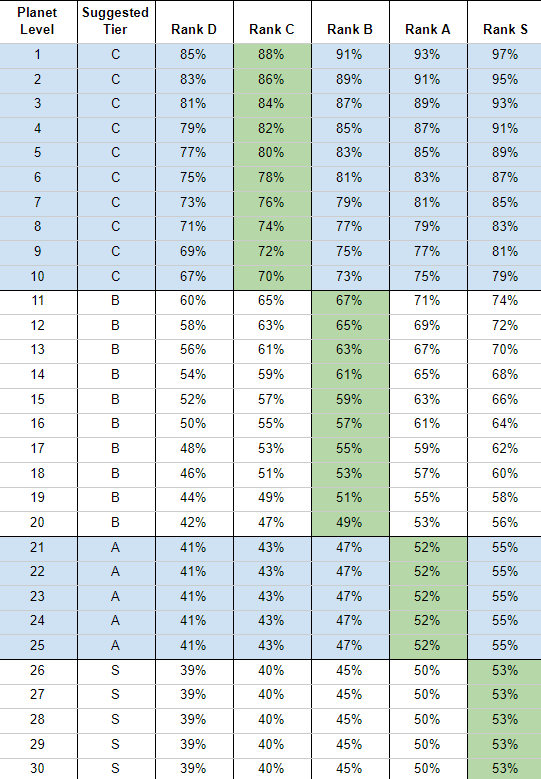Viewport: 541px width, 779px height.
Task: Click the suggested tier A cell for level 25
Action: [x=116, y=646]
